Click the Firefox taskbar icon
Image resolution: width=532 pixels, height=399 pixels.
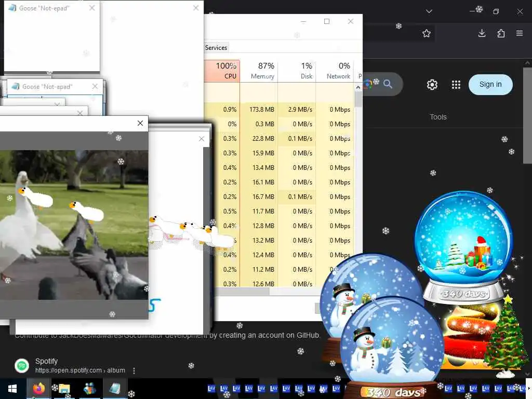pyautogui.click(x=38, y=389)
